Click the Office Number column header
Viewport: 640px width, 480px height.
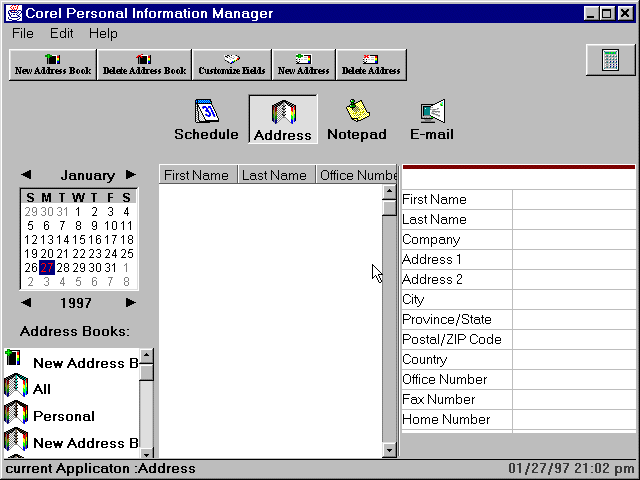(x=356, y=175)
